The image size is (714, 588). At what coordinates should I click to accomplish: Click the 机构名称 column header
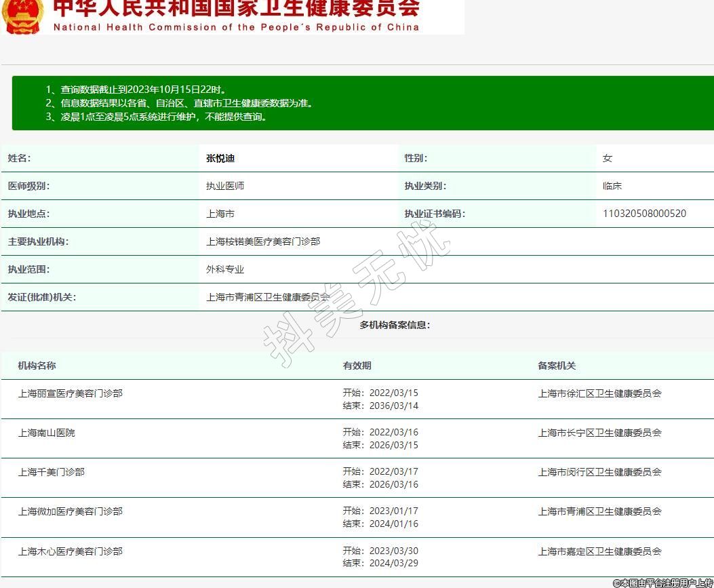pos(37,366)
